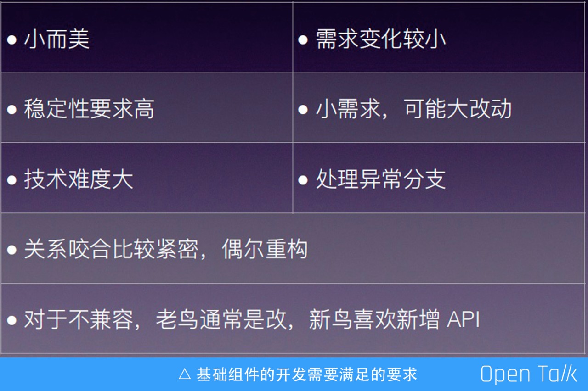The width and height of the screenshot is (588, 391).
Task: Click the bullet dot beside 稳定性要求高
Action: (x=12, y=110)
